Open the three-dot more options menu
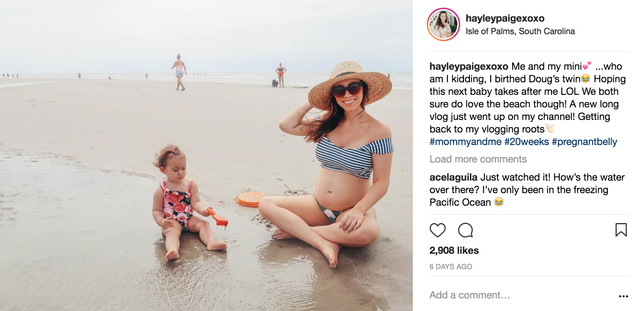644x311 pixels. (x=623, y=296)
